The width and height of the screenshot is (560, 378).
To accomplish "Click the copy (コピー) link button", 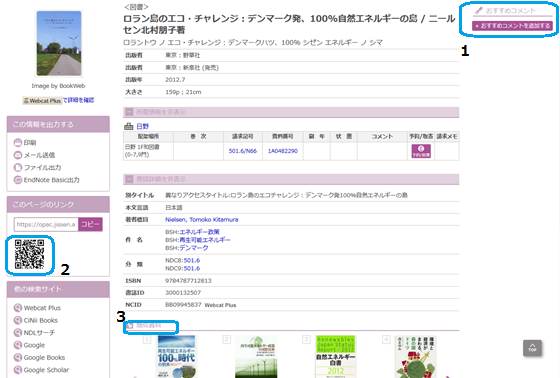I will coord(90,224).
